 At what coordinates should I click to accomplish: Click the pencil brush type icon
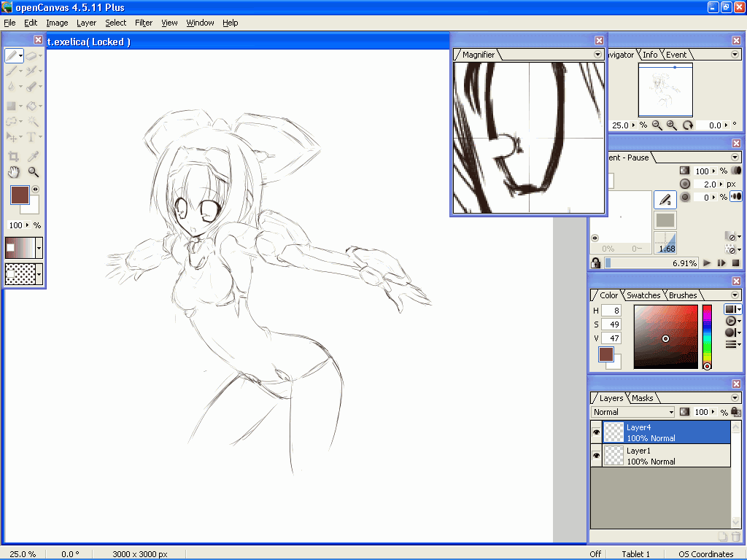(665, 200)
